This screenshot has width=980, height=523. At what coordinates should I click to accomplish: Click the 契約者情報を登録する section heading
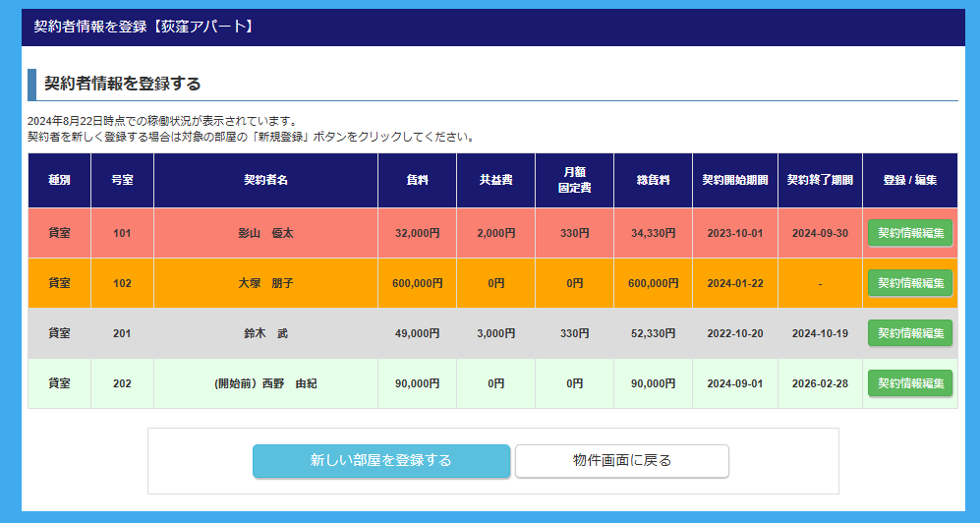(x=123, y=85)
